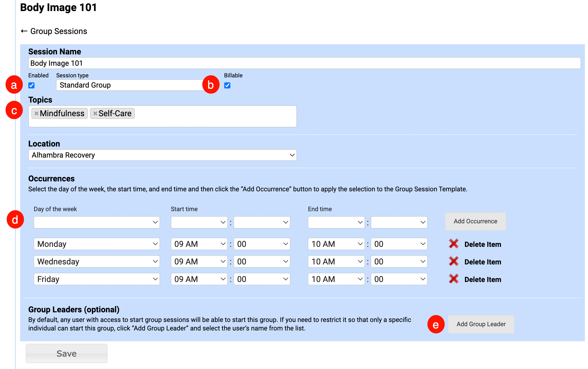
Task: Open the Location dropdown showing Alhambra Recovery
Action: pyautogui.click(x=162, y=155)
